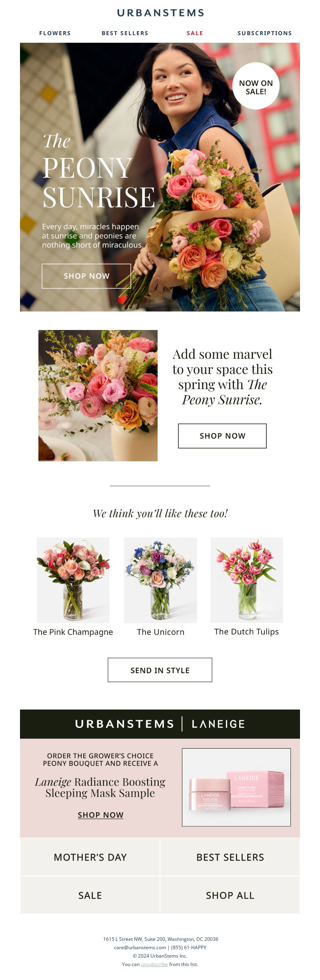Click the UrbanStems Laneige banner logo

[160, 724]
